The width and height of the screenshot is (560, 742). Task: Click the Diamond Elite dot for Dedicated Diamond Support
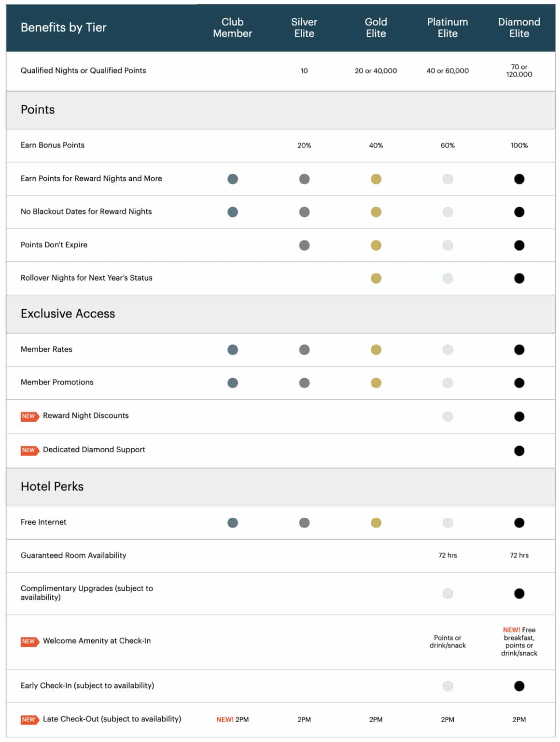coord(519,450)
